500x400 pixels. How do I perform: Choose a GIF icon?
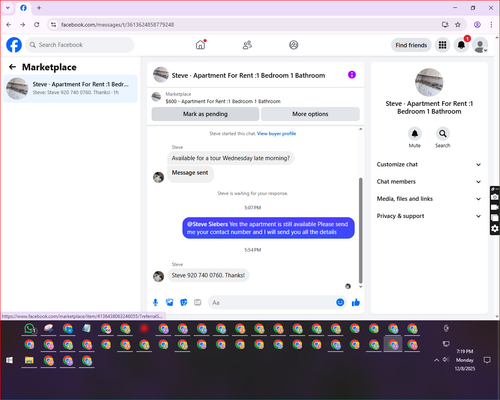[x=198, y=302]
